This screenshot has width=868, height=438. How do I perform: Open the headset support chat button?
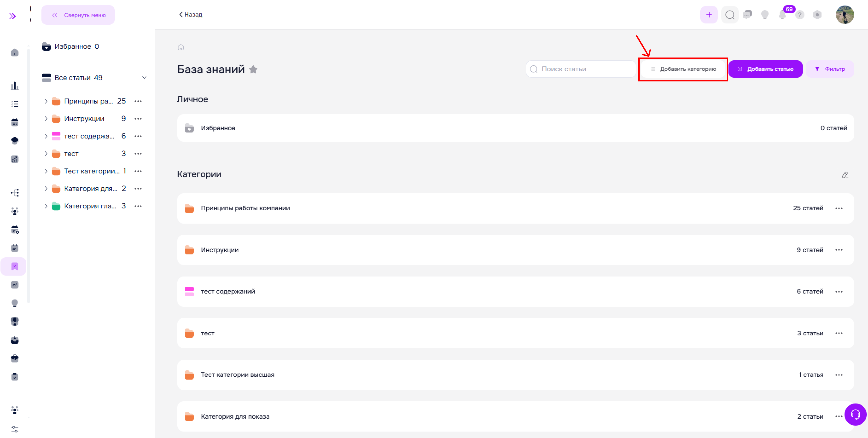(855, 414)
